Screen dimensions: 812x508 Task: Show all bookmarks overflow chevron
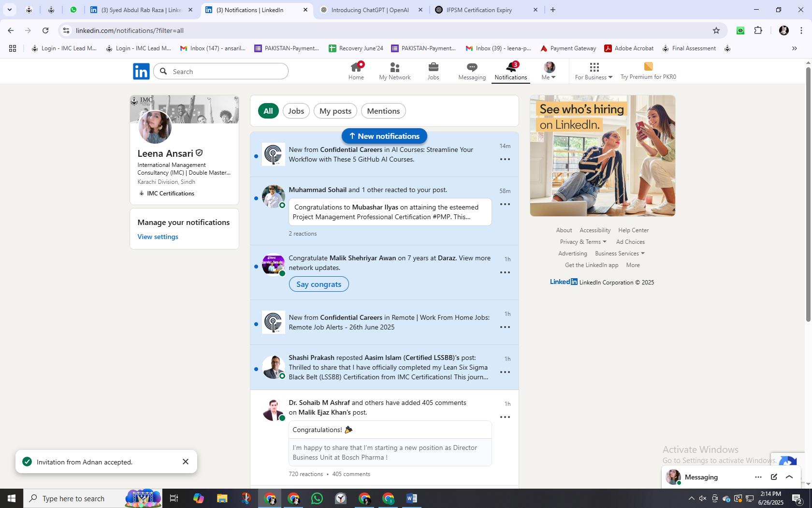(794, 48)
